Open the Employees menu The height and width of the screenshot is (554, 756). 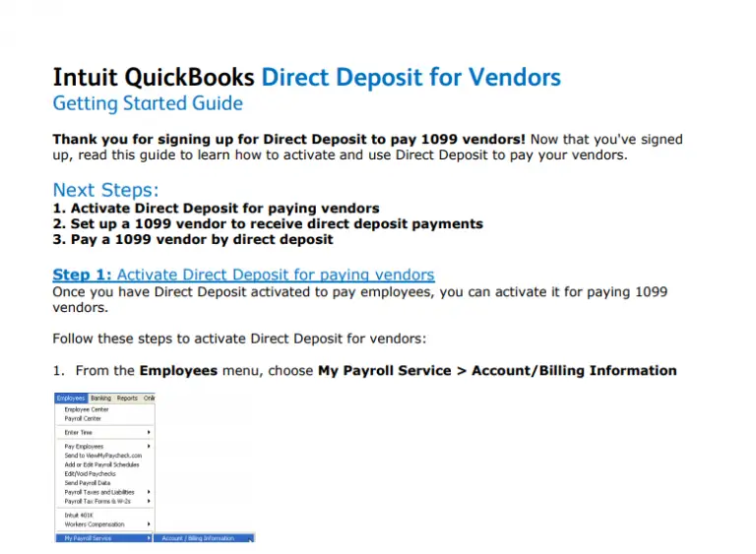(x=70, y=399)
